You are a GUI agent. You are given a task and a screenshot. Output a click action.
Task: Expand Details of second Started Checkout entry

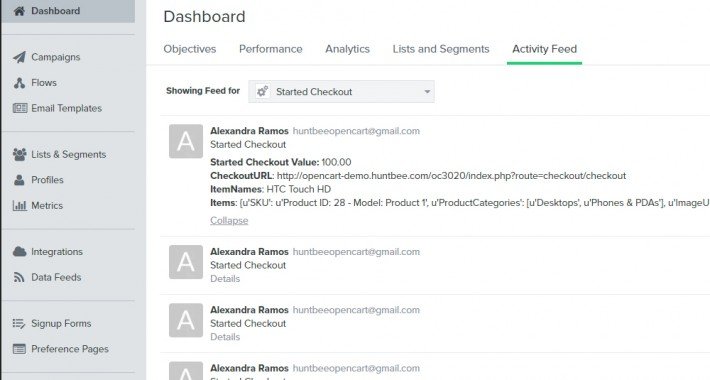225,279
